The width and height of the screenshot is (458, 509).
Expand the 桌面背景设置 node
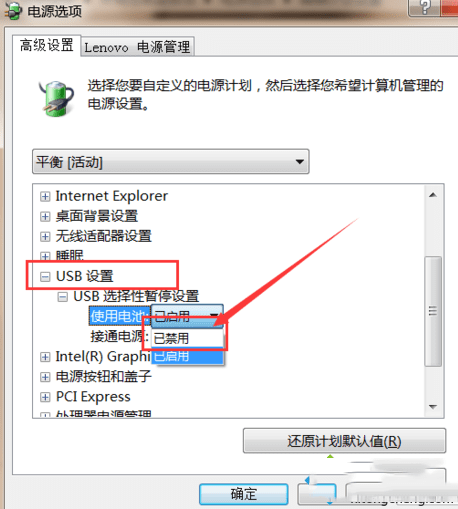(45, 217)
